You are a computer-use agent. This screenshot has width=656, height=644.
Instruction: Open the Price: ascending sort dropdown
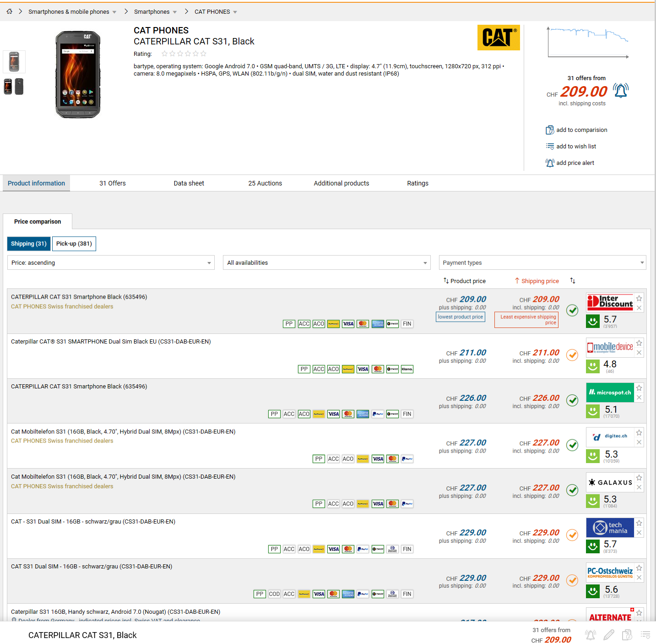(111, 263)
